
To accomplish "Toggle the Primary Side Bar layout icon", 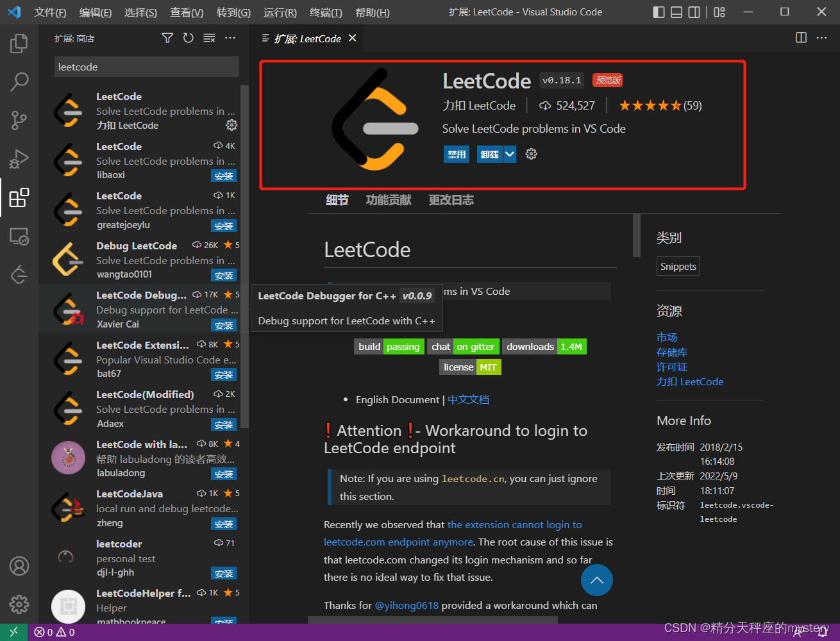I will [659, 12].
